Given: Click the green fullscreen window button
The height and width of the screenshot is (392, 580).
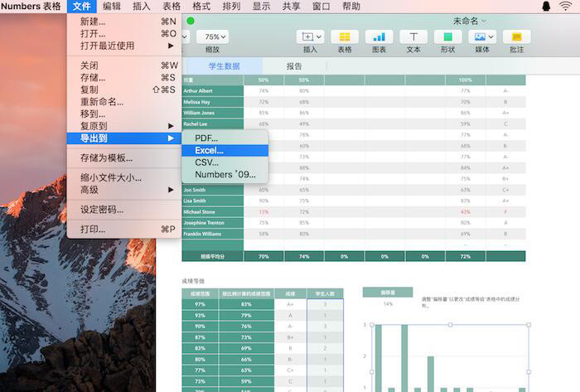Looking at the screenshot, I should (x=191, y=21).
